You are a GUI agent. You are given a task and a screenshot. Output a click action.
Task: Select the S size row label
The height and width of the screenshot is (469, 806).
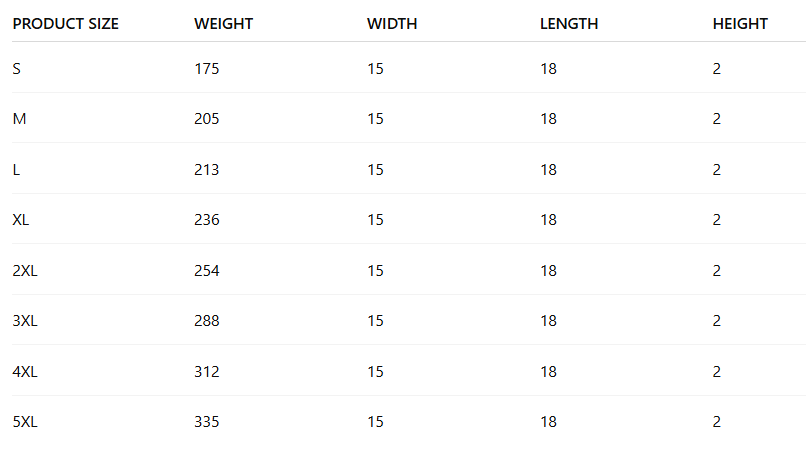pyautogui.click(x=16, y=69)
